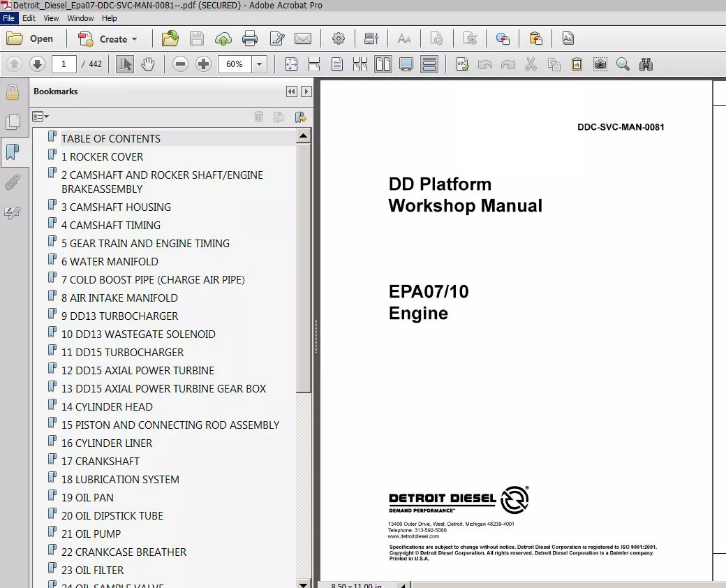Show the Attachments paperclip panel
Screen dimensions: 726x588
(13, 182)
